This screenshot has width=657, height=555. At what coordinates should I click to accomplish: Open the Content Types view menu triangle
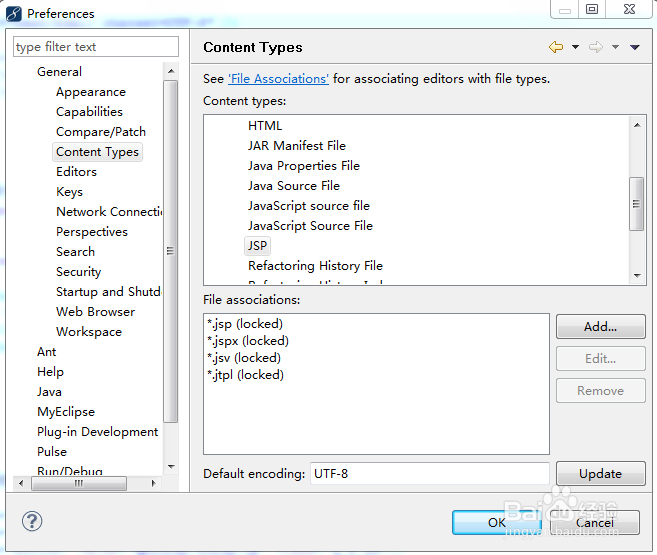(x=634, y=47)
